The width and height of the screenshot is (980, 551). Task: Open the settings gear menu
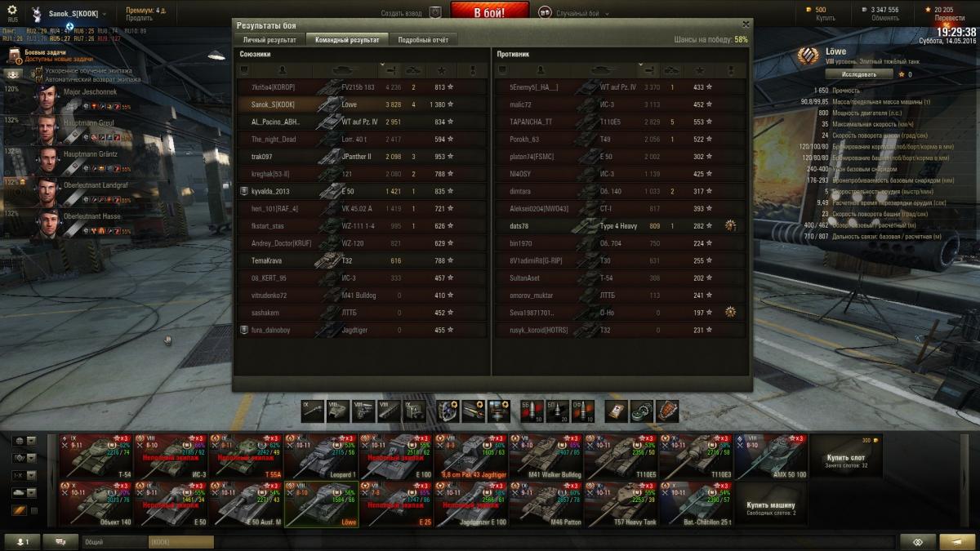[12, 11]
